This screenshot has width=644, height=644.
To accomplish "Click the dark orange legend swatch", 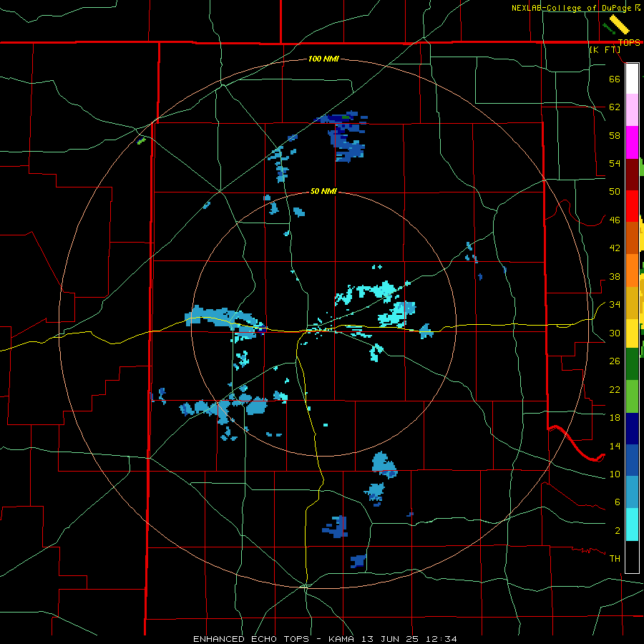I will pos(632,238).
